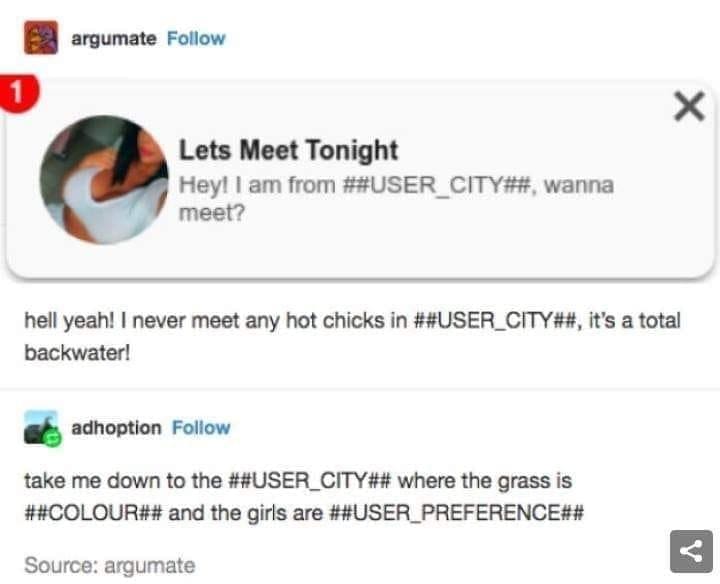
Task: Follow the argumate blog
Action: pos(196,39)
